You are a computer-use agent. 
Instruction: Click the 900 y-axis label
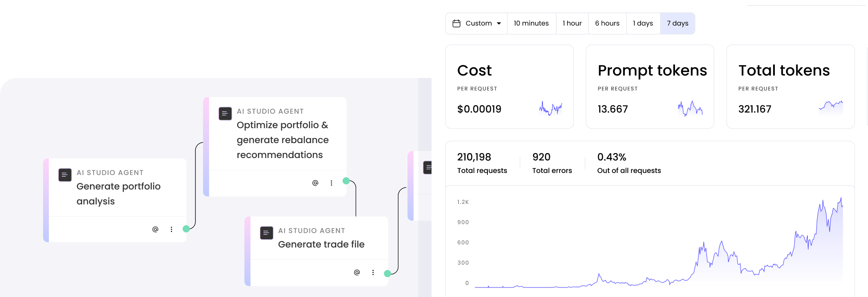click(463, 222)
